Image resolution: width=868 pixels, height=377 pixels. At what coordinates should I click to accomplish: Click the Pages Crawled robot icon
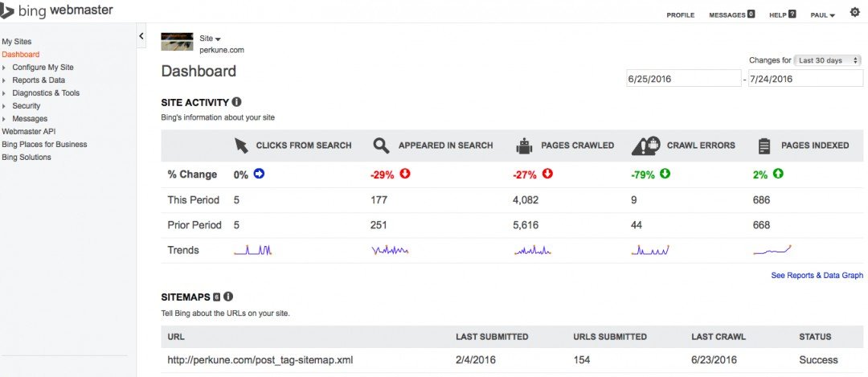point(524,145)
